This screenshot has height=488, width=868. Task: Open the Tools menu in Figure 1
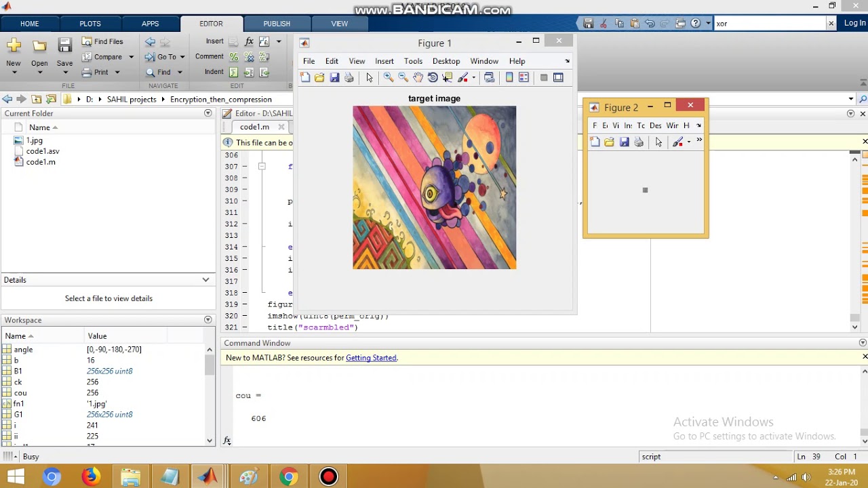(x=413, y=61)
